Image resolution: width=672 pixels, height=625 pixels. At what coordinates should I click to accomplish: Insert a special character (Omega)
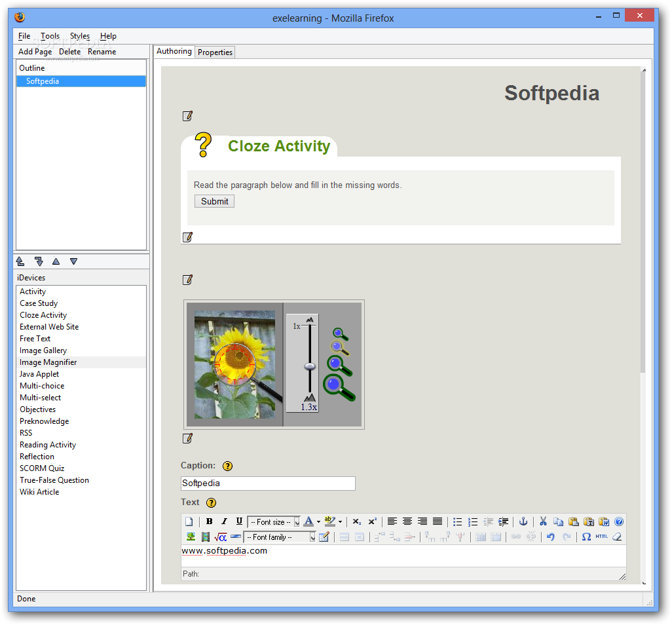point(586,537)
